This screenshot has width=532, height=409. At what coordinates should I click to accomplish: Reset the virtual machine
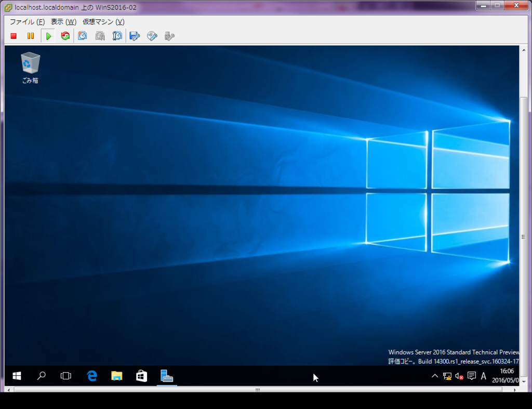click(65, 35)
